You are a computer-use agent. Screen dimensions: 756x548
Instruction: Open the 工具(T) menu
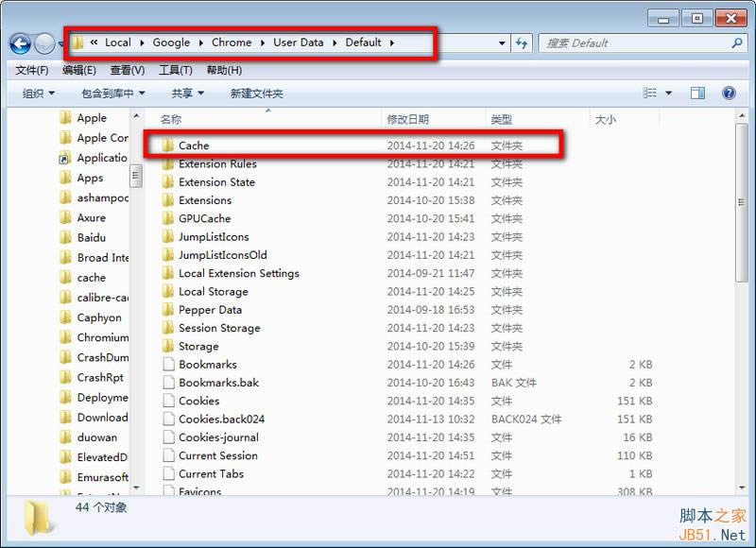pos(175,70)
